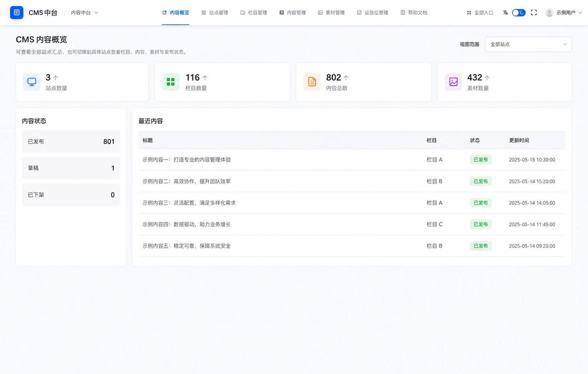Screen dimensions: 588x374
Task: Open the 素材管理 tab
Action: tap(331, 13)
